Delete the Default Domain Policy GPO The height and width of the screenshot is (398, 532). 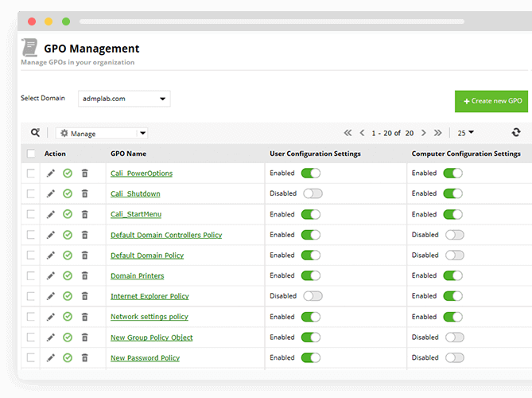point(85,256)
